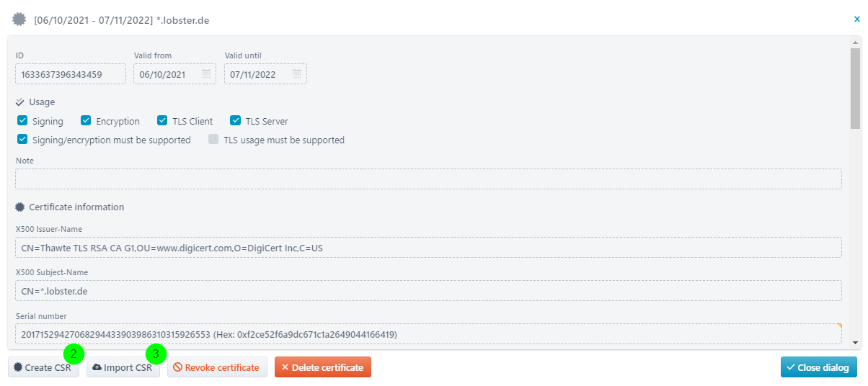This screenshot has height=386, width=868.
Task: Uncheck the Signing checkbox
Action: pos(22,121)
